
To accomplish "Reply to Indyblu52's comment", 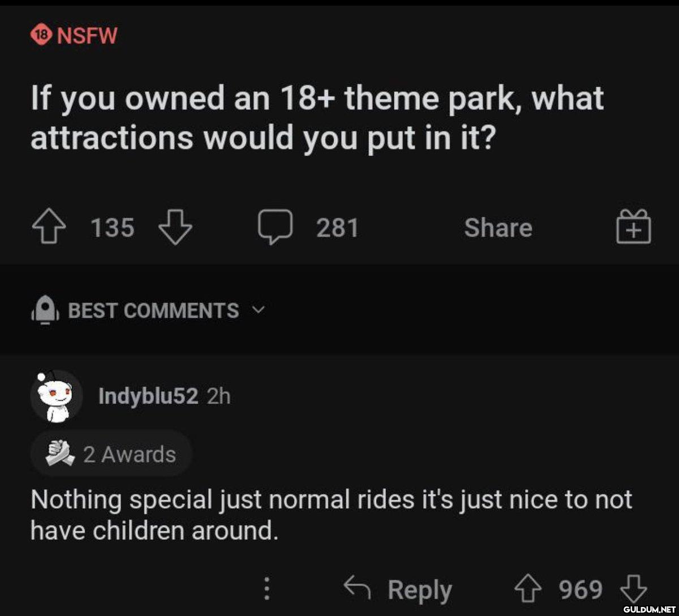I will coord(399,589).
